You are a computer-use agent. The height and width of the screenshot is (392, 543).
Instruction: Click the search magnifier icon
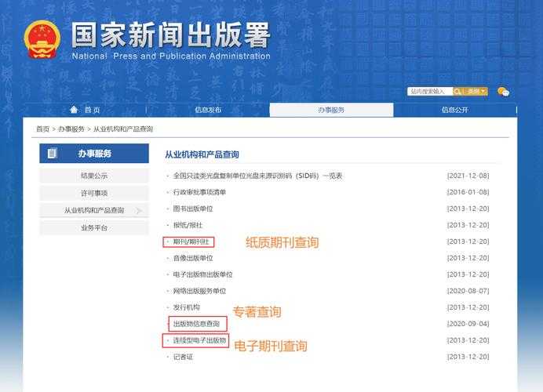coord(460,92)
